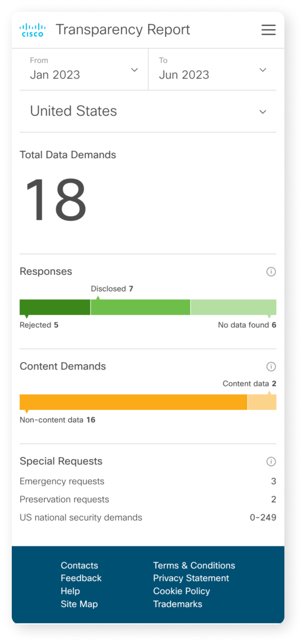
Task: Click the light green No data found segment
Action: (233, 307)
